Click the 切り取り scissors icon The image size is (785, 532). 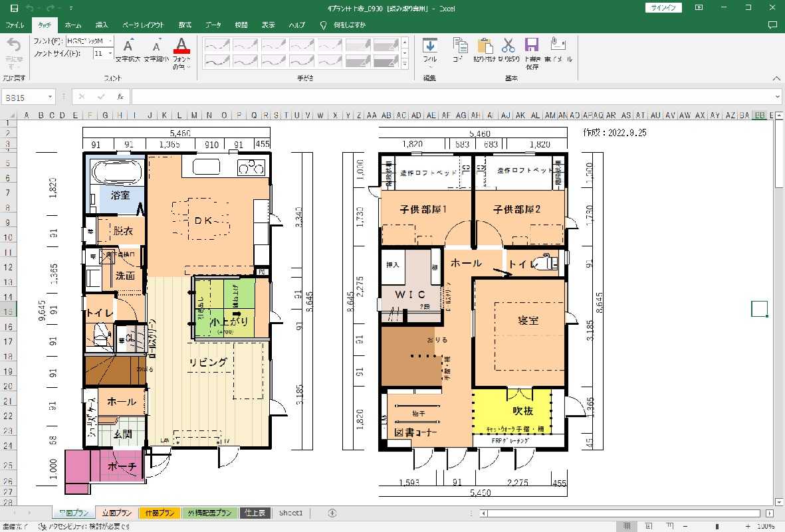pyautogui.click(x=508, y=45)
